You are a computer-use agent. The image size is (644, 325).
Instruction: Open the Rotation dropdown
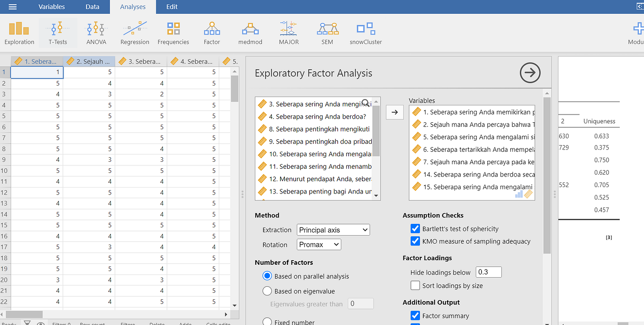tap(319, 245)
